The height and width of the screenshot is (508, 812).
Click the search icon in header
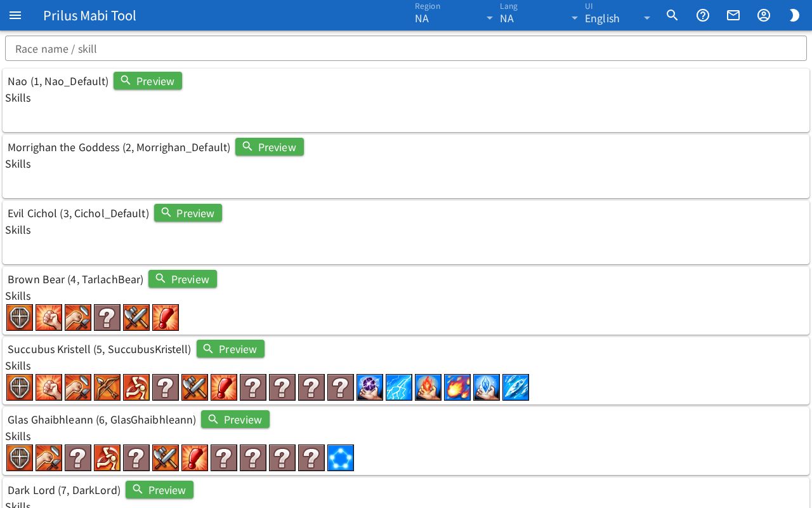672,15
